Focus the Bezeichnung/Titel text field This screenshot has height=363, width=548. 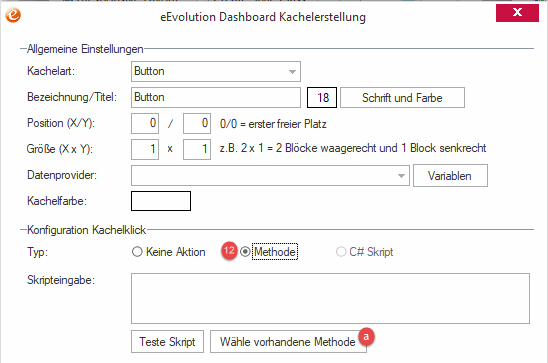(x=216, y=97)
